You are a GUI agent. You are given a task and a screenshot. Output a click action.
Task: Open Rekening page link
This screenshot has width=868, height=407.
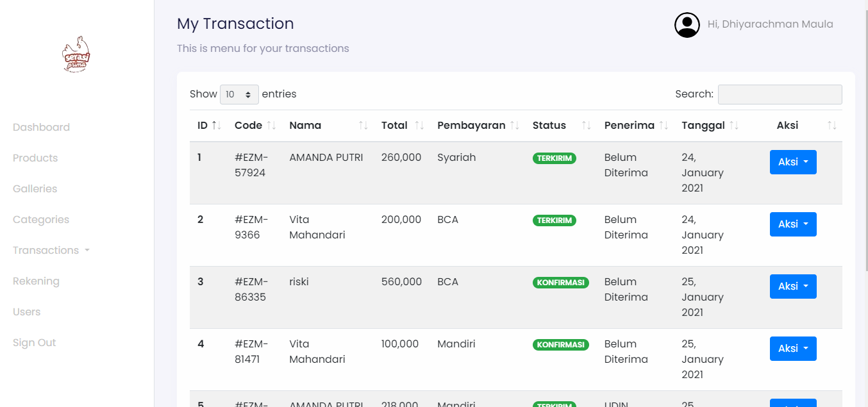tap(36, 281)
